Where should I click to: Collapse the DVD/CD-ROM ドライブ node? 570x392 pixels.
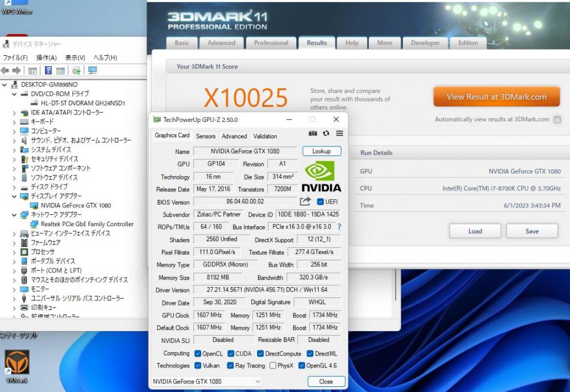(14, 94)
